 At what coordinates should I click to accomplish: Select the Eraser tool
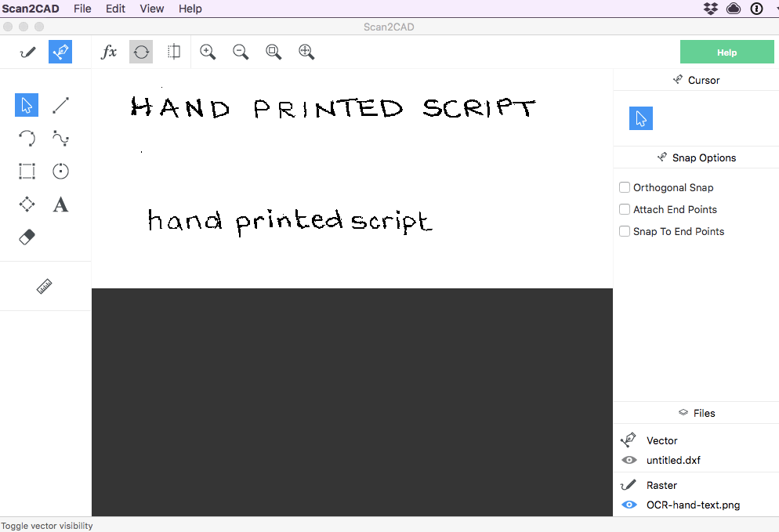[x=26, y=237]
